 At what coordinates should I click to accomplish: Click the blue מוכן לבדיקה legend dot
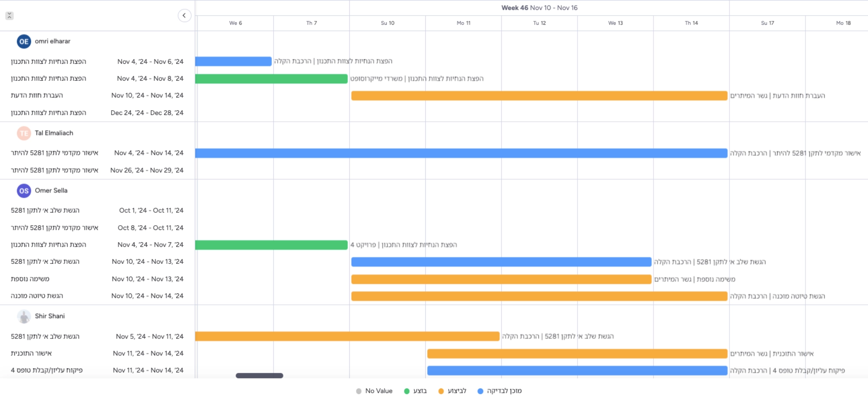(x=480, y=391)
